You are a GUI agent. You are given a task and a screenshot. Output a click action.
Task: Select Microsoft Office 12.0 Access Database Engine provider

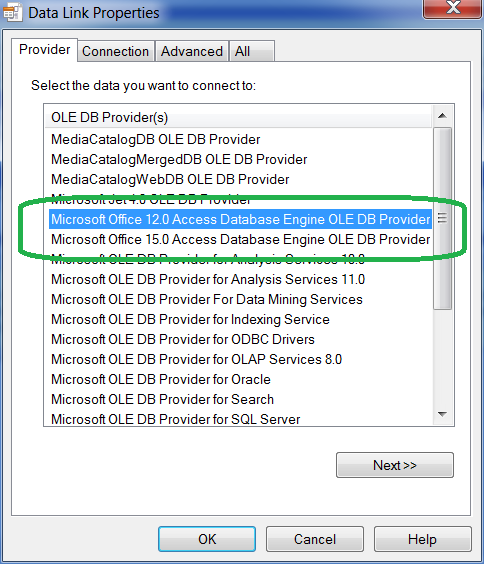(x=241, y=219)
